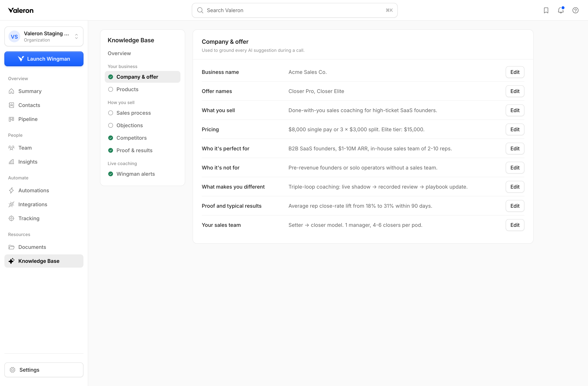Image resolution: width=588 pixels, height=386 pixels.
Task: Click the Documents folder icon
Action: tap(11, 247)
